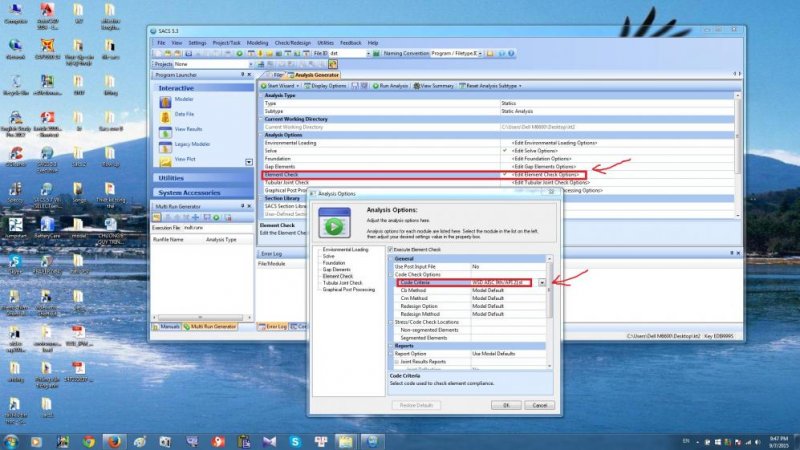This screenshot has height=450, width=800.
Task: Open Google Chrome from the taskbar
Action: click(89, 441)
